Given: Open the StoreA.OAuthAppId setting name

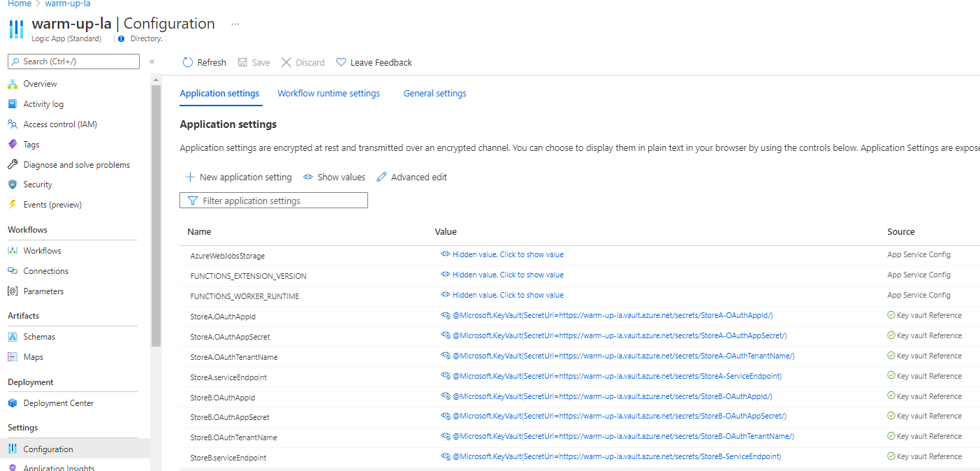Looking at the screenshot, I should (x=223, y=317).
